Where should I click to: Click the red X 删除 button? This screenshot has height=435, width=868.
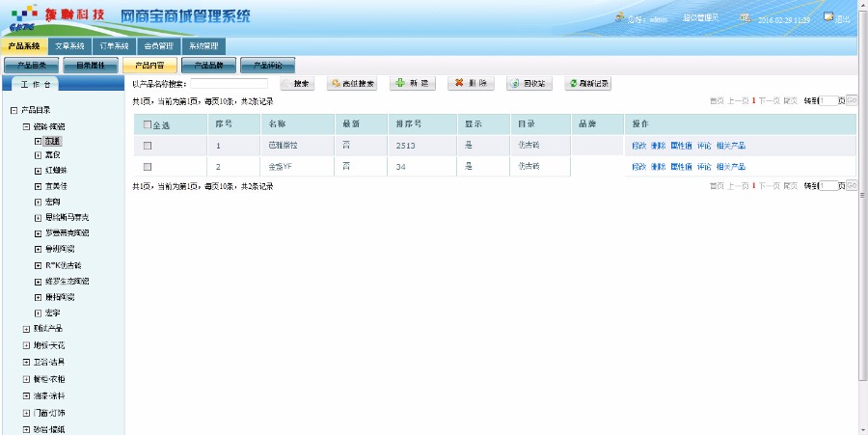click(x=471, y=84)
